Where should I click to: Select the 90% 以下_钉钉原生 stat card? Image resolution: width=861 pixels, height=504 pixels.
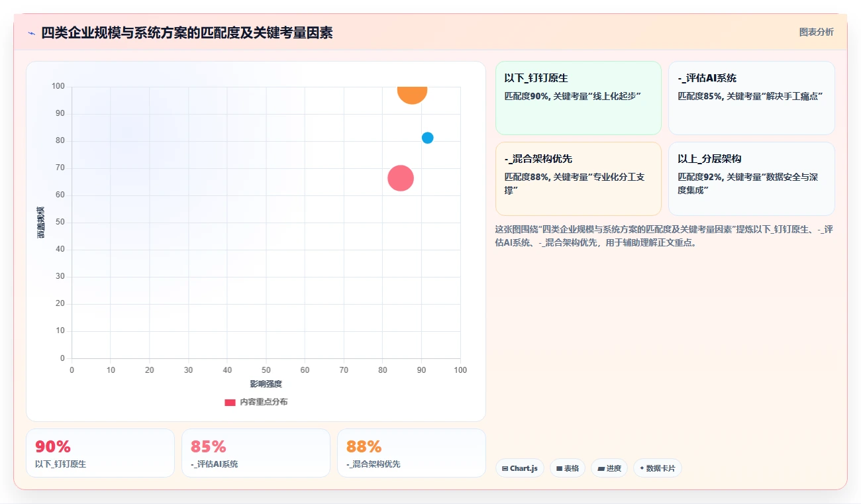100,453
